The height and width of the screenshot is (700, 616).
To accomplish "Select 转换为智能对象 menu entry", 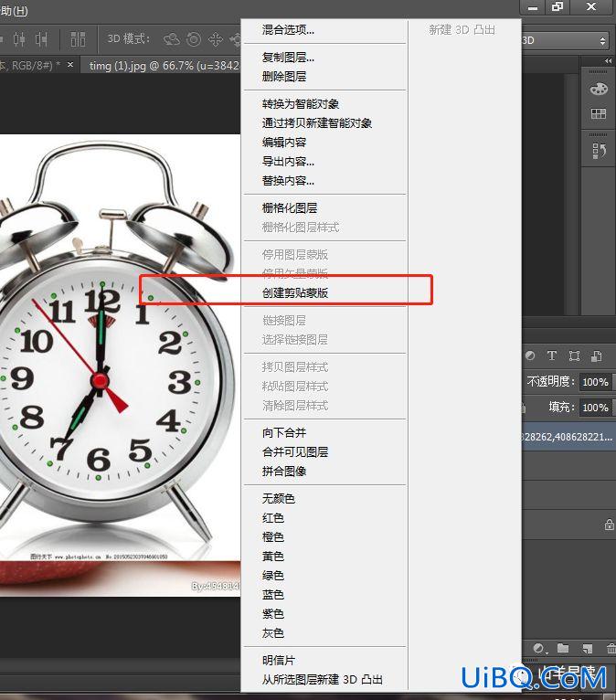I will coord(324,104).
